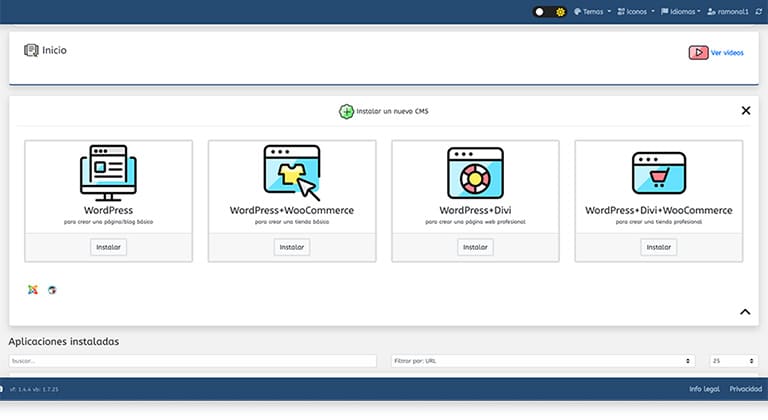This screenshot has height=420, width=768.
Task: Click the red video play icon
Action: (x=698, y=52)
